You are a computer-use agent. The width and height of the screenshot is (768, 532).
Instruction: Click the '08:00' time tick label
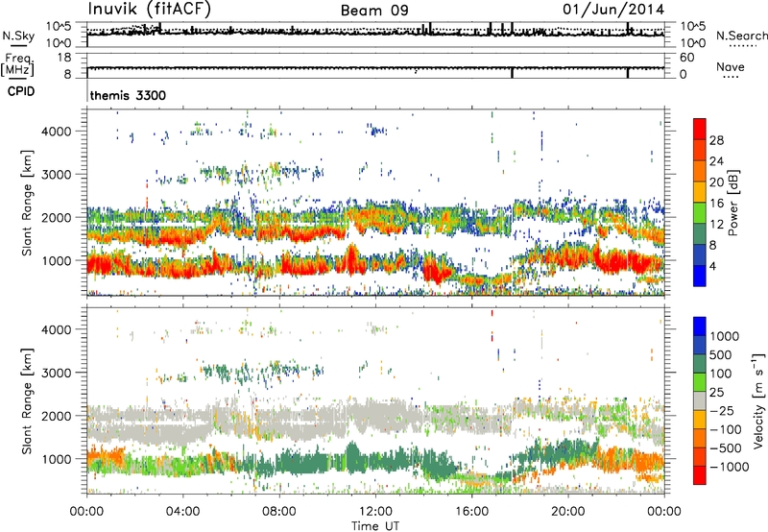click(x=279, y=512)
